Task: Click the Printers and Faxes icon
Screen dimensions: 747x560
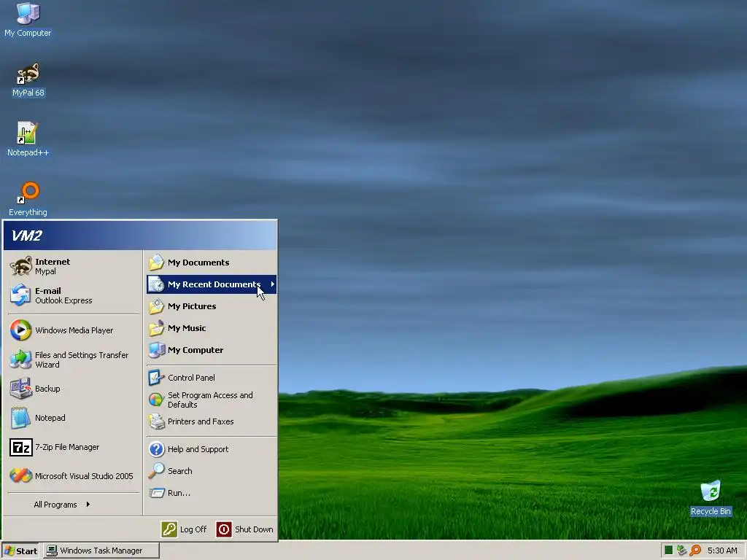Action: [156, 421]
